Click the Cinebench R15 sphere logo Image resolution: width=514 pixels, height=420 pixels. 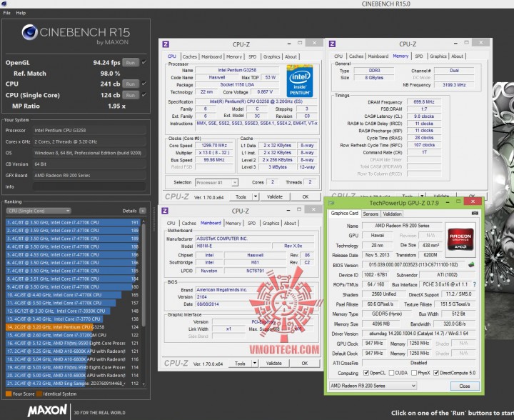coord(29,32)
